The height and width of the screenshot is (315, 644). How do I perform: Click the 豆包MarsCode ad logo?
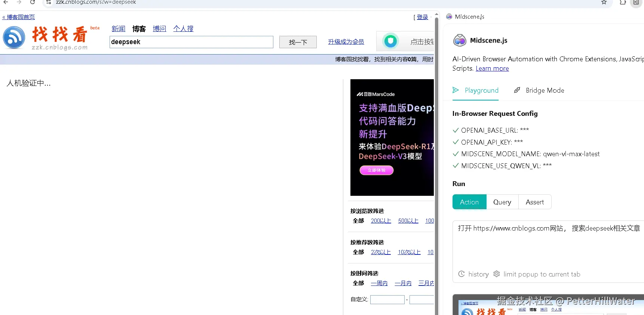(x=376, y=94)
